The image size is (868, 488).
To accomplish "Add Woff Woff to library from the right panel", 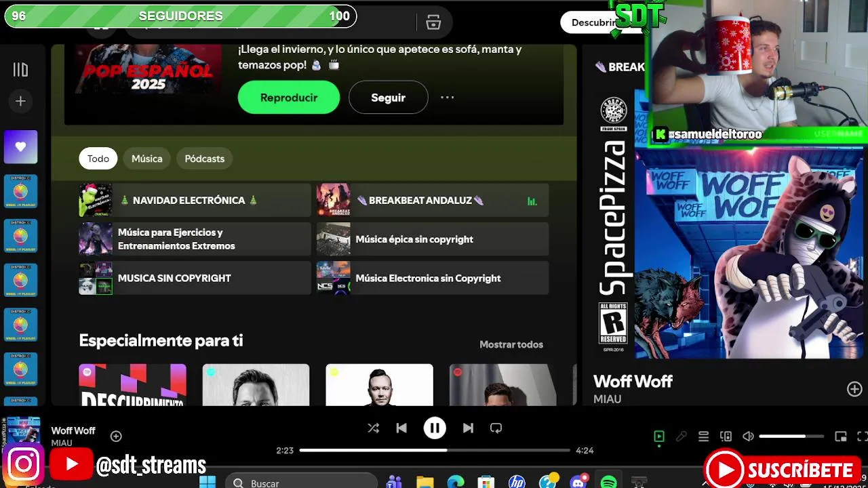I will click(854, 389).
